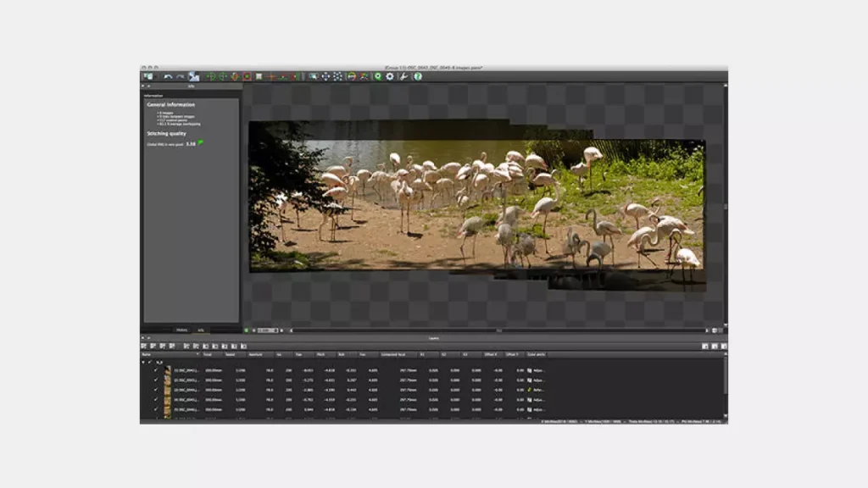The height and width of the screenshot is (488, 868).
Task: Uncheck the image [5] layer checkbox
Action: (x=156, y=409)
